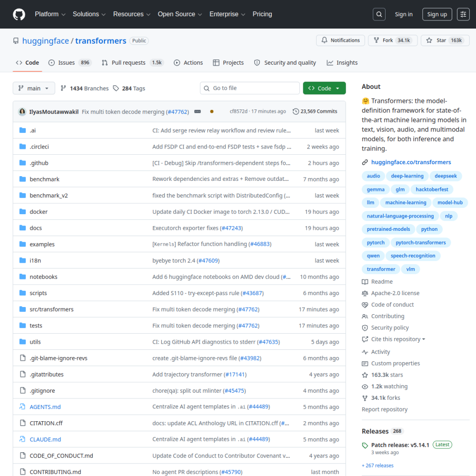Viewport: 476px width, 476px height.
Task: Click the 1.2k watching eye icon
Action: pos(365,387)
